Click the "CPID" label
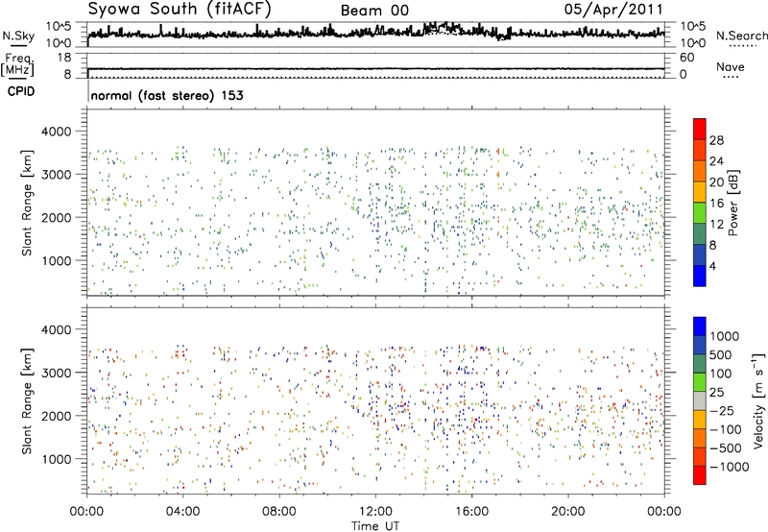768x532 pixels. point(21,91)
